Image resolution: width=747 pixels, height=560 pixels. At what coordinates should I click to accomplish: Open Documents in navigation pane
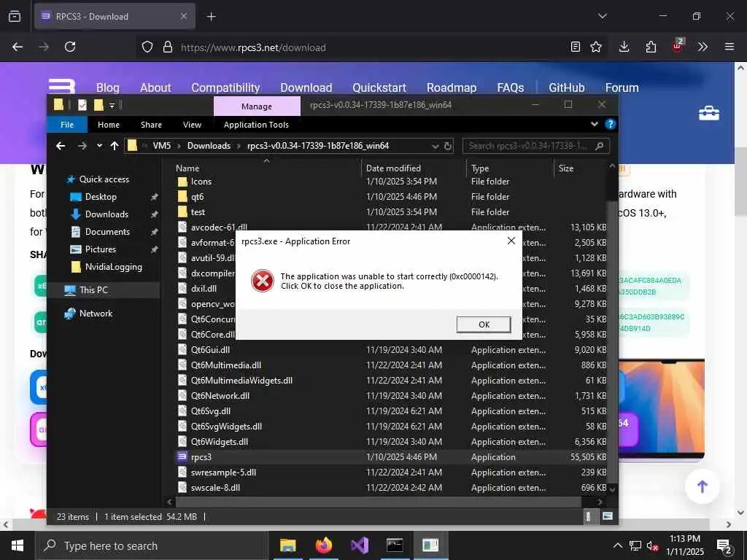coord(107,232)
